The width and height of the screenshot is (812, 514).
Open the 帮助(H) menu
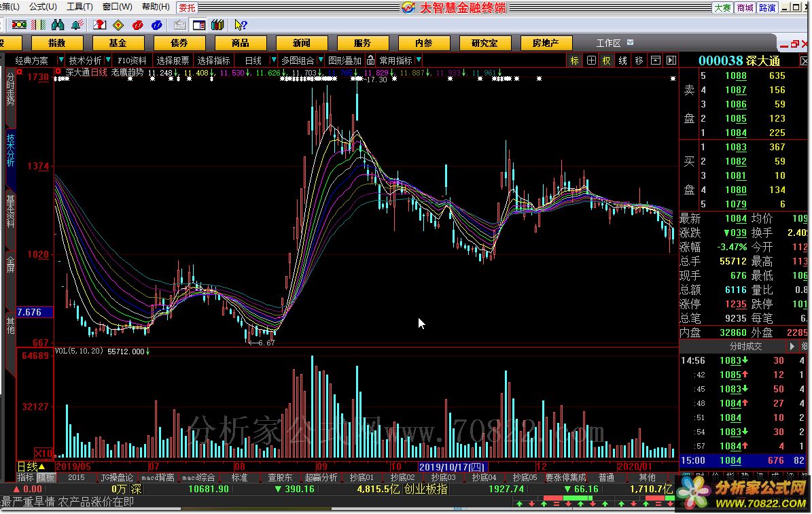point(156,7)
